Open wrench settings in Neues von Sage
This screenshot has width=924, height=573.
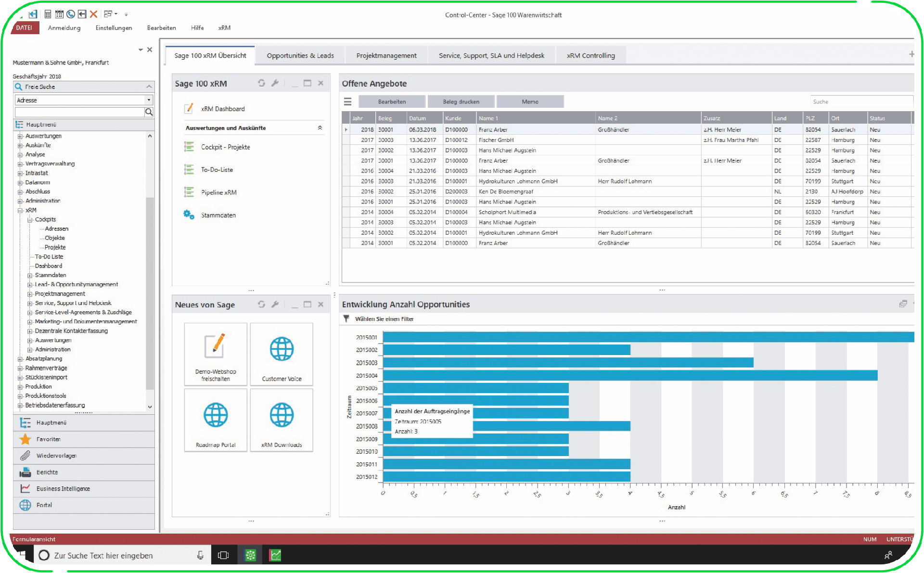pyautogui.click(x=275, y=305)
